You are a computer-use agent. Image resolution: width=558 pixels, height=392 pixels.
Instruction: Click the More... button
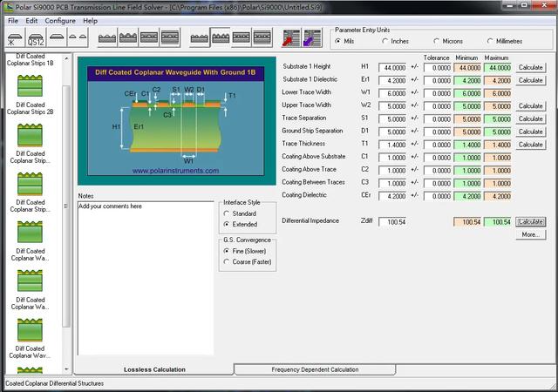[531, 234]
